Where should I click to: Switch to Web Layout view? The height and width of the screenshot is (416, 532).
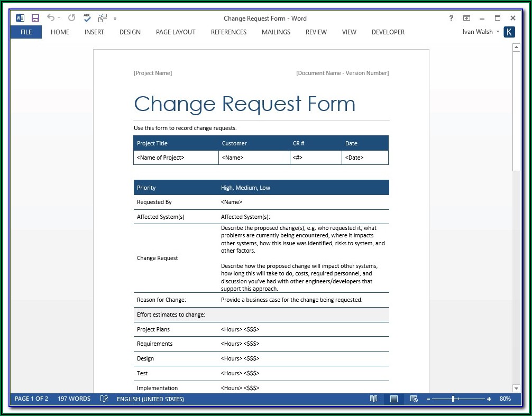414,399
